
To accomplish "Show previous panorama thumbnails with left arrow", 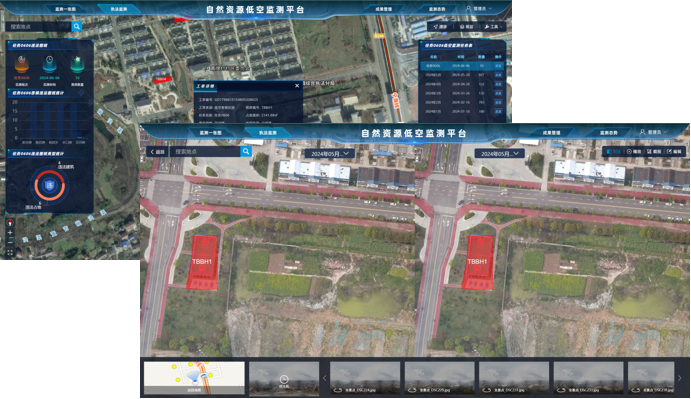I will click(x=325, y=378).
